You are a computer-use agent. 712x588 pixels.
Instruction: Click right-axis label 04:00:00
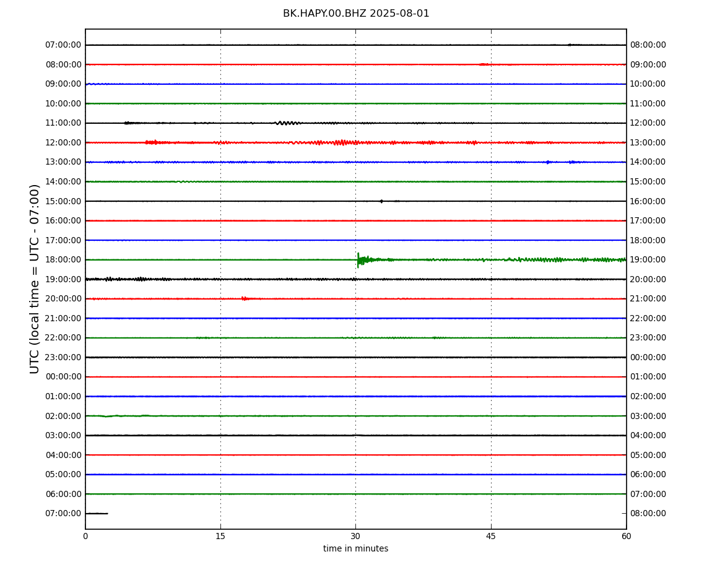pos(648,436)
